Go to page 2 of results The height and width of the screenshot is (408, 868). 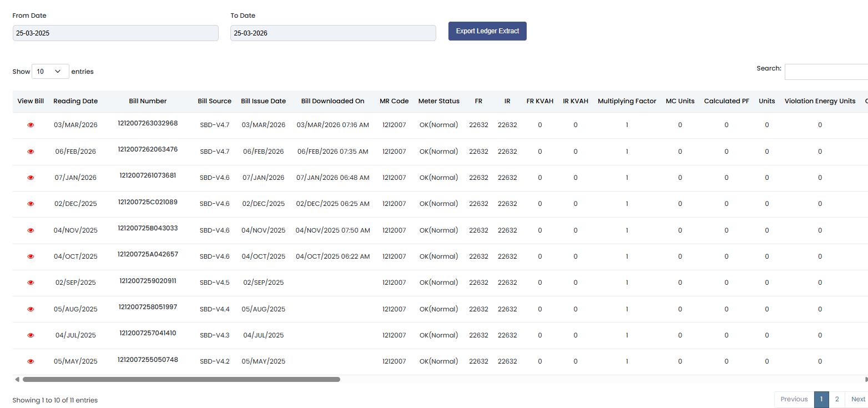(x=836, y=399)
